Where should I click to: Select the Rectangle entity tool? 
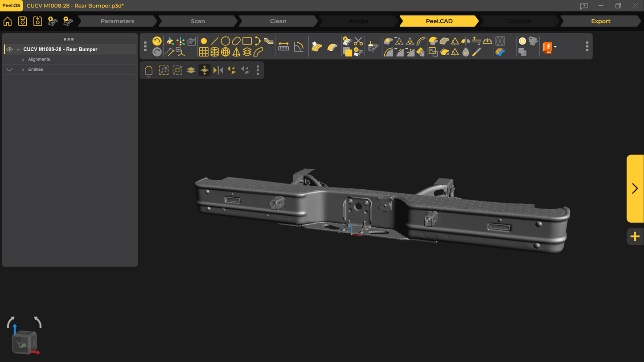[247, 41]
